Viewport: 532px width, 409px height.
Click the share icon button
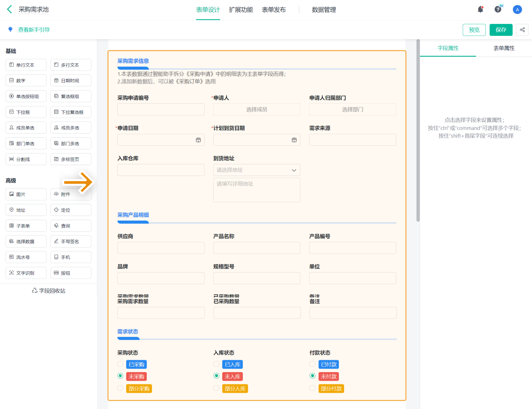(x=522, y=30)
